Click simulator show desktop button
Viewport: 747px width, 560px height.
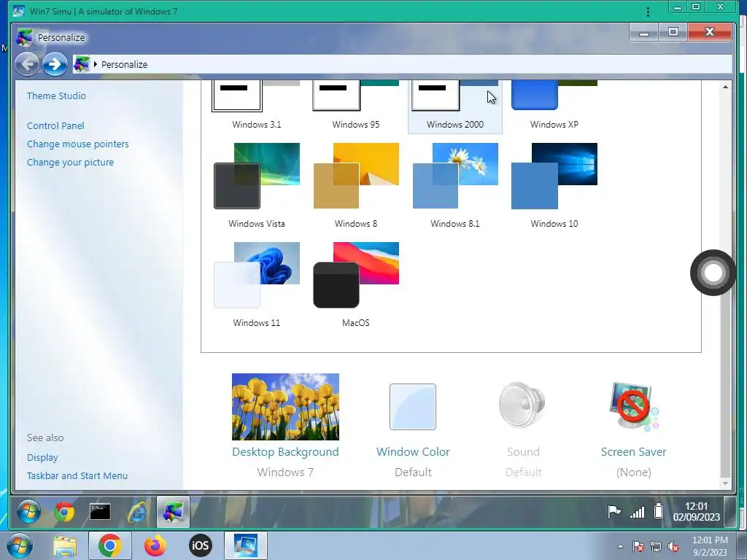pos(729,512)
